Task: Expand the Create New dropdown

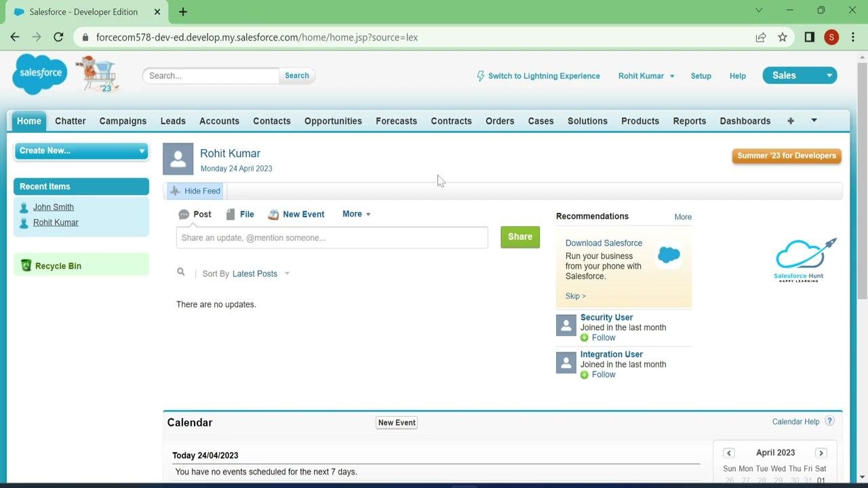Action: coord(81,151)
